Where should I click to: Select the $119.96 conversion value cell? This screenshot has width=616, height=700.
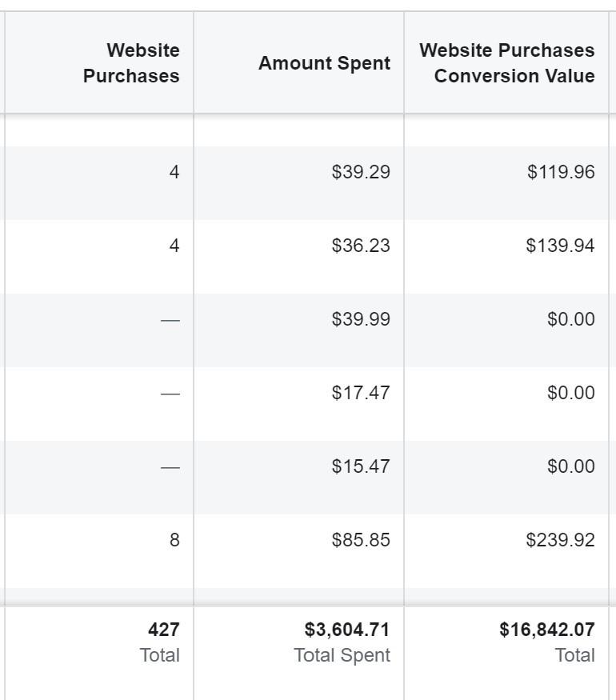[561, 172]
